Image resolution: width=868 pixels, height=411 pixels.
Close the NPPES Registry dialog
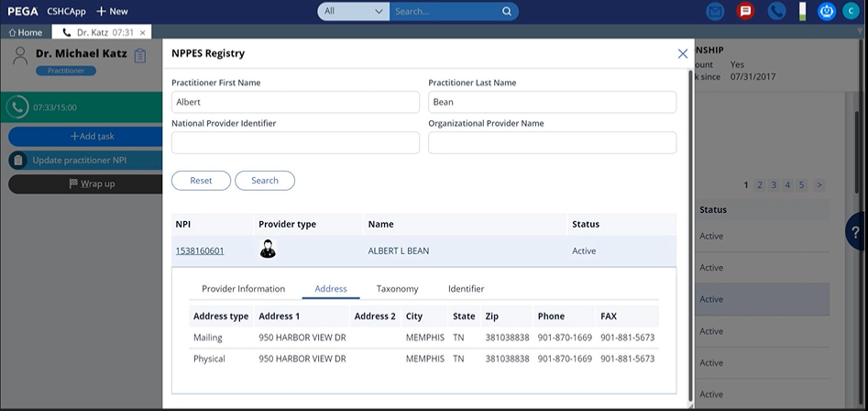(x=683, y=54)
